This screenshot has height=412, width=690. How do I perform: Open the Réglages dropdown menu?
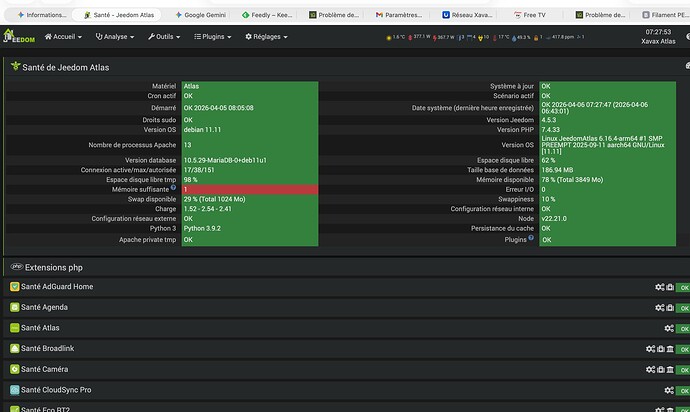(266, 37)
